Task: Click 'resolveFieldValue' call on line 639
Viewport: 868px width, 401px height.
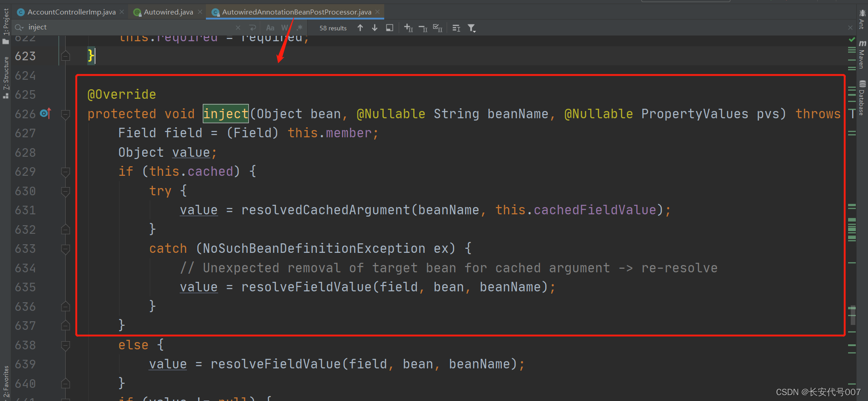Action: 276,364
